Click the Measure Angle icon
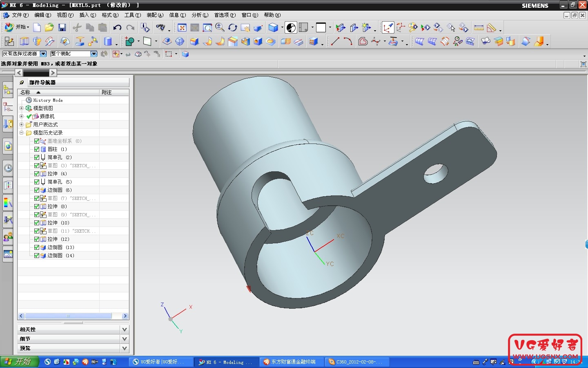Screen dimensions: 588x368 492,27
